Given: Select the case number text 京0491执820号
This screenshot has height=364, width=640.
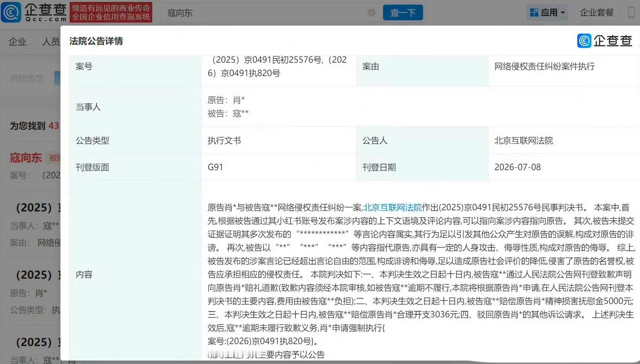Looking at the screenshot, I should pos(250,73).
